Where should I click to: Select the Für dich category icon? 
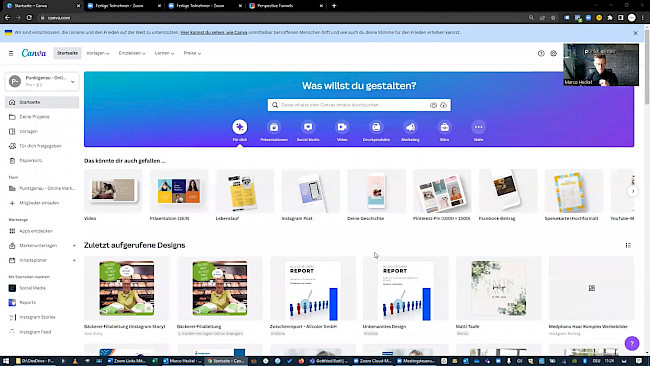point(240,127)
